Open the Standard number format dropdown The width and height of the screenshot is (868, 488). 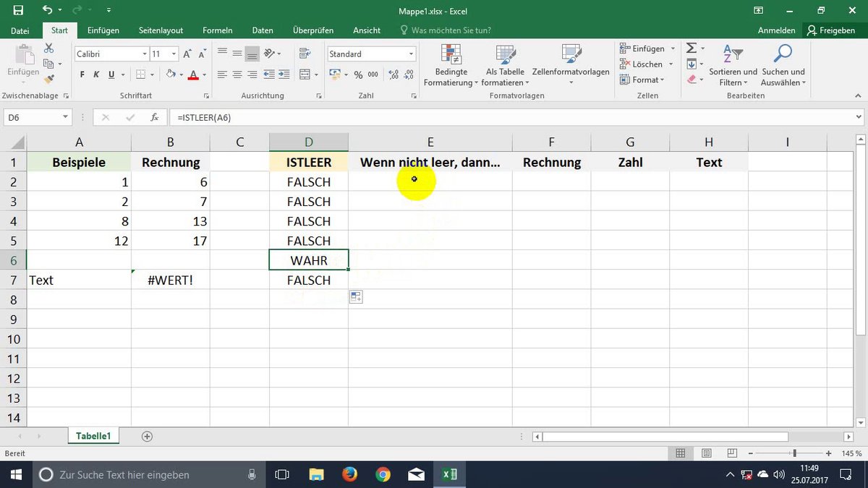409,53
